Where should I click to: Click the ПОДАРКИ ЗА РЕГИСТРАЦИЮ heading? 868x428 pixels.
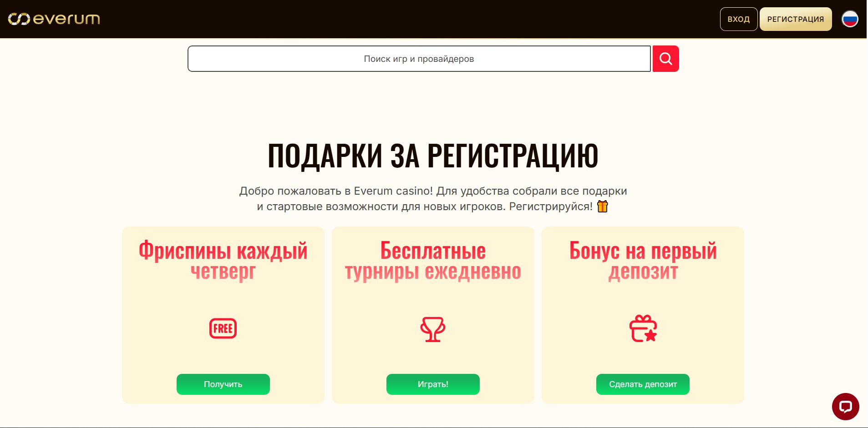coord(433,156)
